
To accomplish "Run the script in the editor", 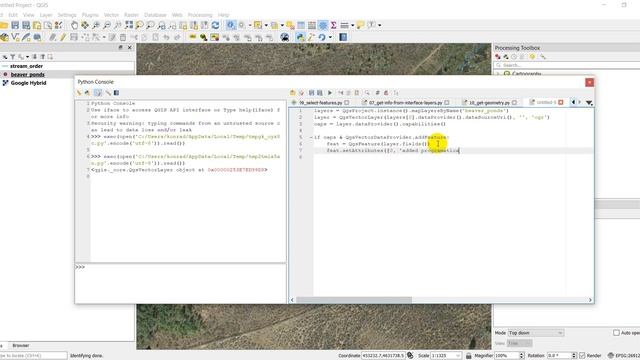I will (330, 93).
